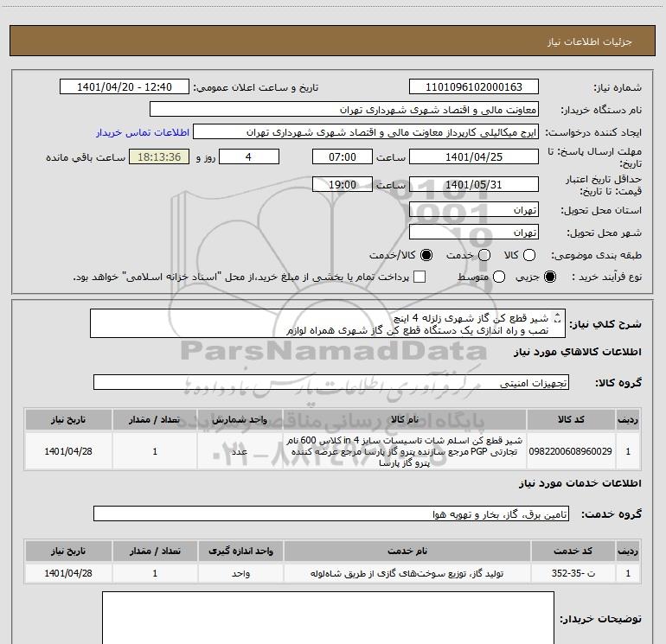Click the response deadline date 1401/04/25
Screen dimensions: 666x644
pyautogui.click(x=474, y=156)
